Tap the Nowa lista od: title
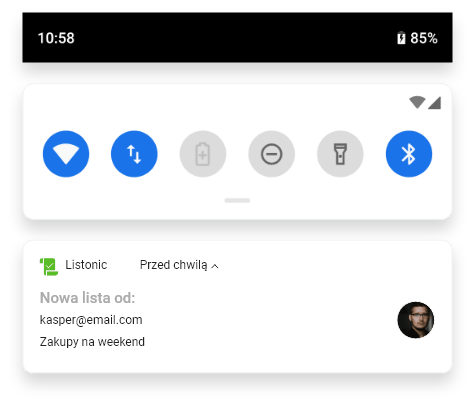The height and width of the screenshot is (406, 475). tap(87, 298)
